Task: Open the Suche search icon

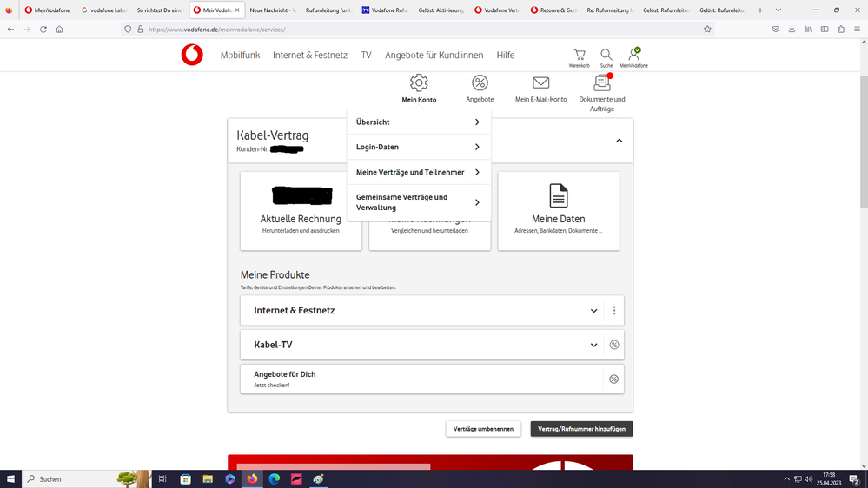Action: coord(606,57)
